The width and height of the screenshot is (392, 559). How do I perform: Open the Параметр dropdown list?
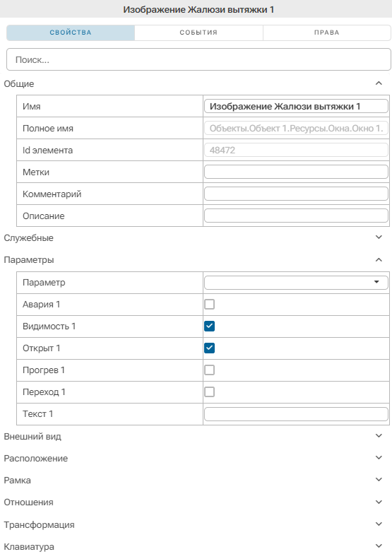pos(296,283)
